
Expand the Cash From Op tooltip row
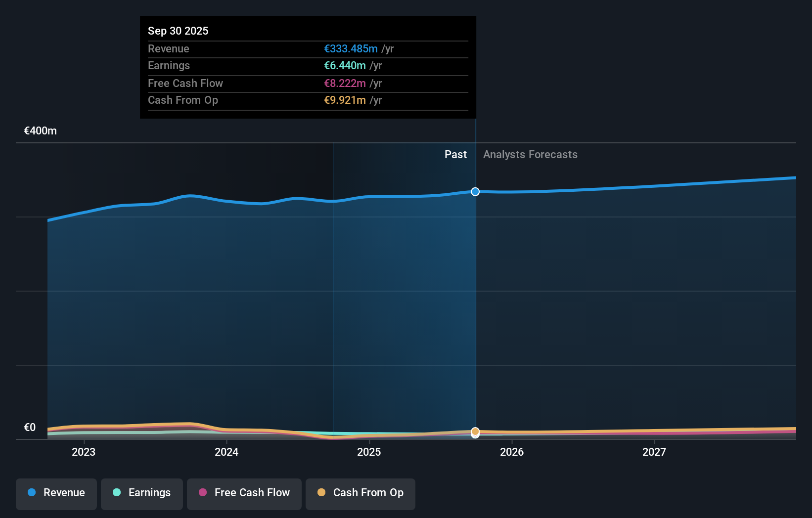coord(308,100)
